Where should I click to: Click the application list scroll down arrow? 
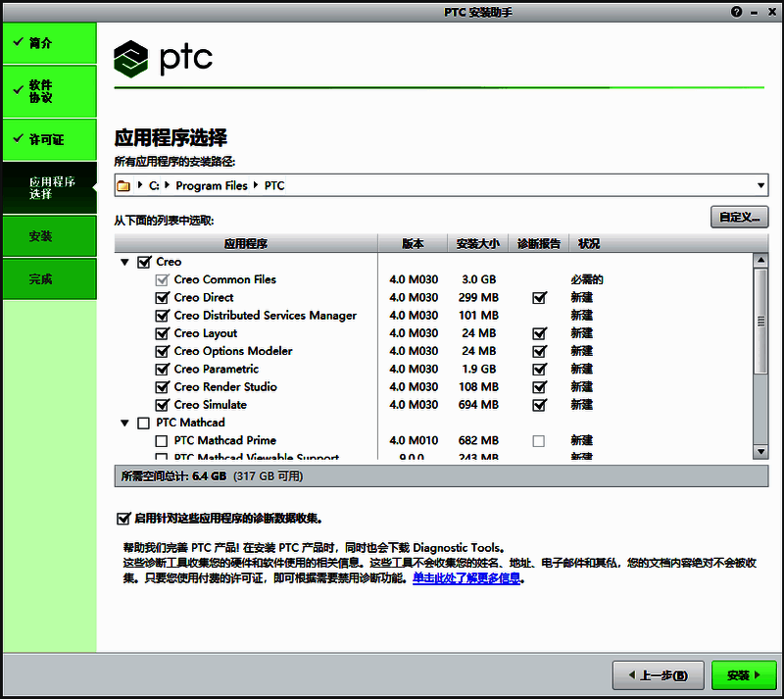point(759,451)
